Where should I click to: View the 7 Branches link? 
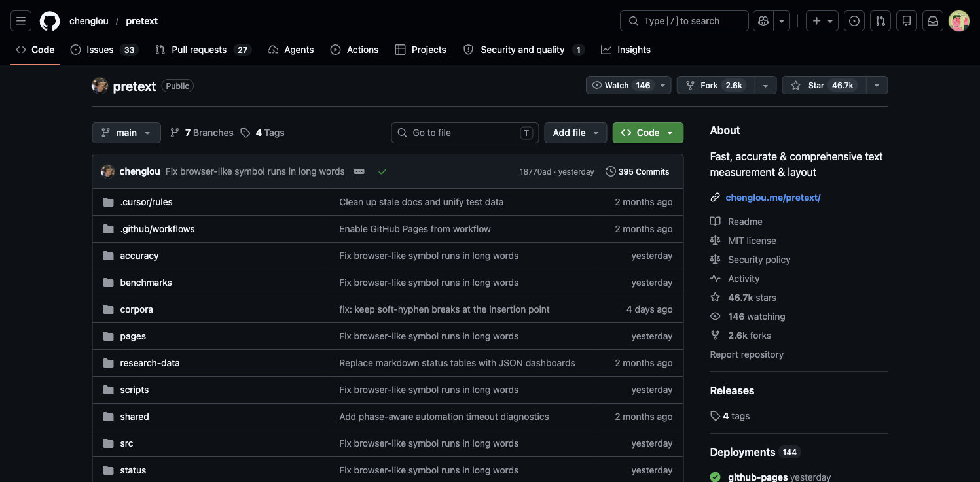pyautogui.click(x=202, y=133)
